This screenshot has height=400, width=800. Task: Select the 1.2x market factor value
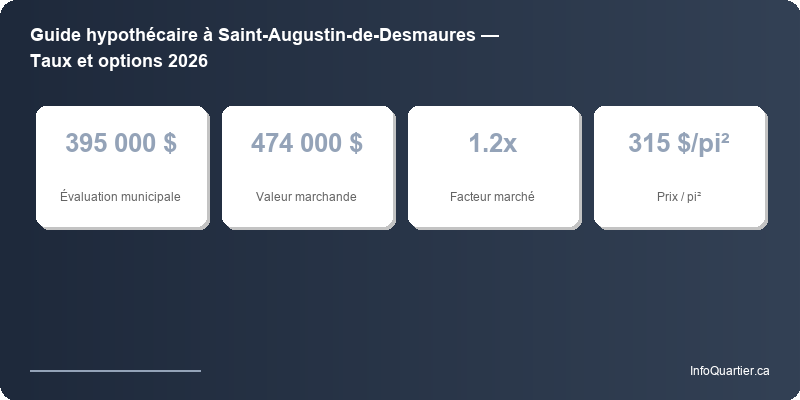493,143
